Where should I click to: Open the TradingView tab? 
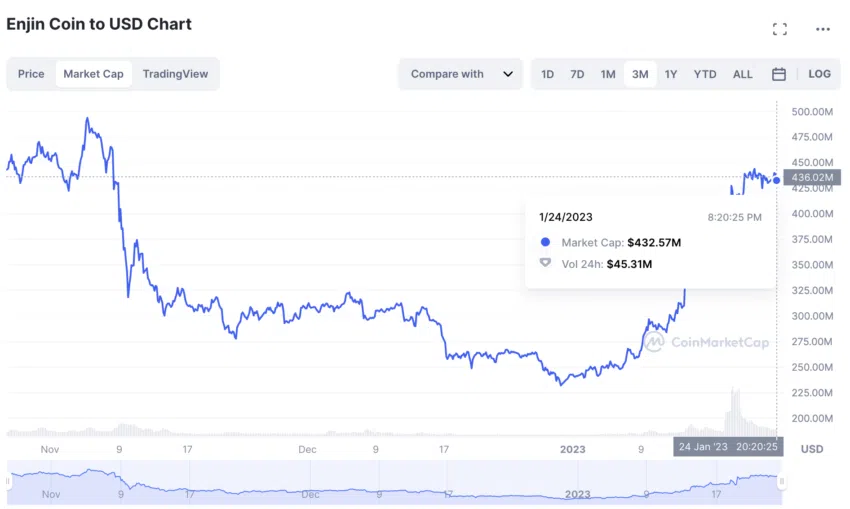[176, 74]
